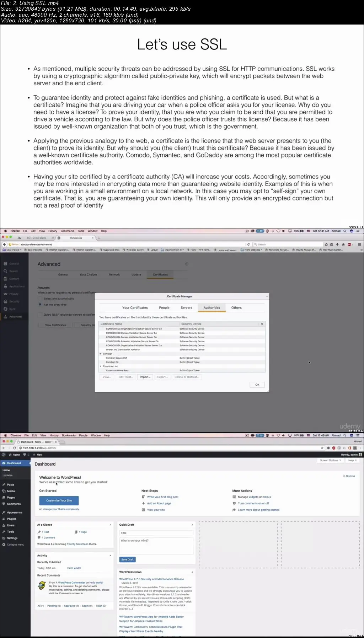364x638 pixels.
Task: Open the Updates submenu under Dashboard
Action: click(x=7, y=476)
